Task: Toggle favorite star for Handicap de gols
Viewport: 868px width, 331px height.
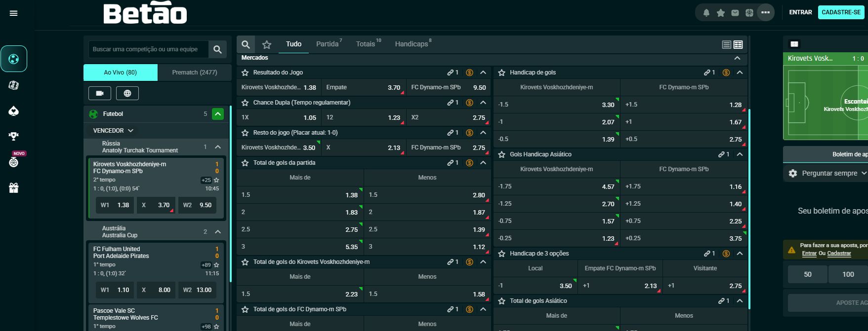Action: click(x=501, y=73)
